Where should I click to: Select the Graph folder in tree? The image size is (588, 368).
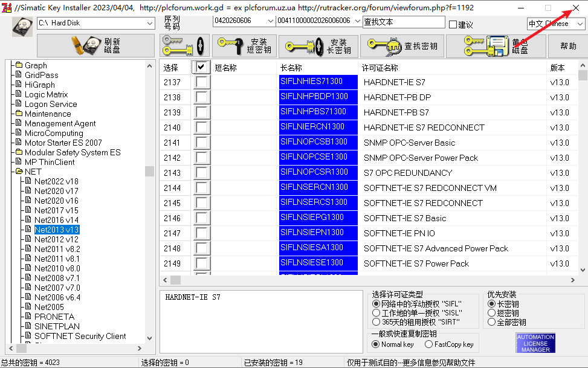(36, 65)
